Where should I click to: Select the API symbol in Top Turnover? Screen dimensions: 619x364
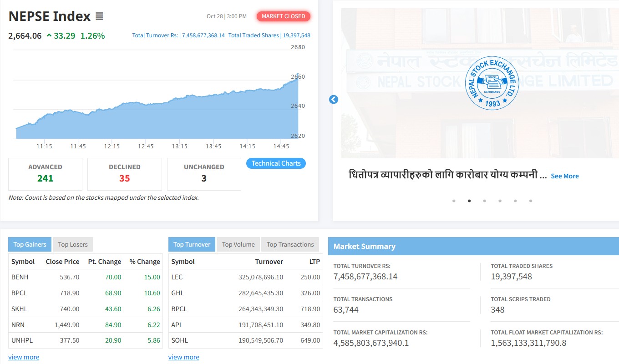coord(176,325)
